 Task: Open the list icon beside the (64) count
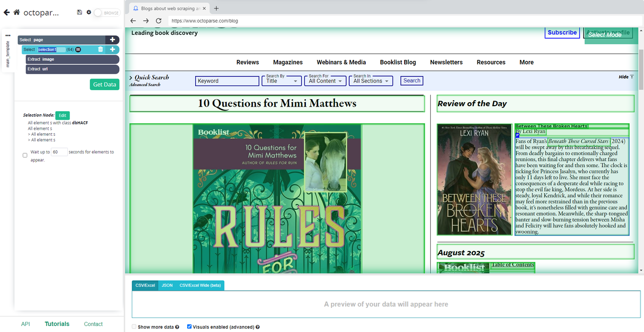pyautogui.click(x=78, y=49)
